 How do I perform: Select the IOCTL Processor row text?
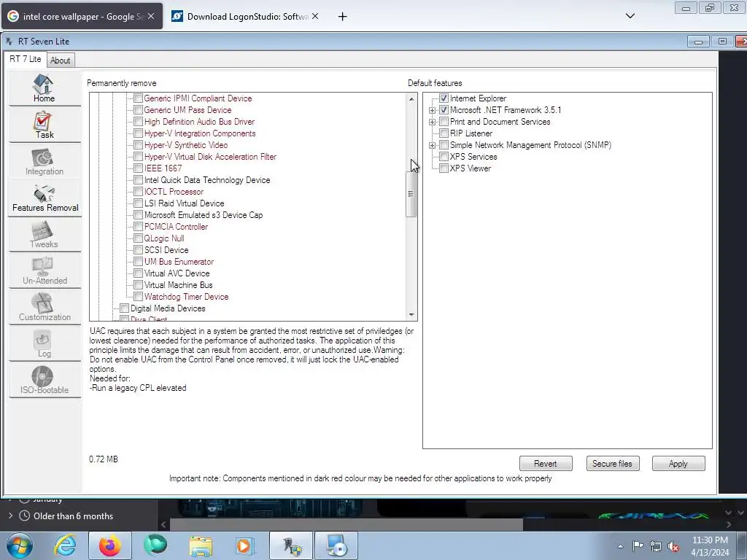[x=174, y=192]
